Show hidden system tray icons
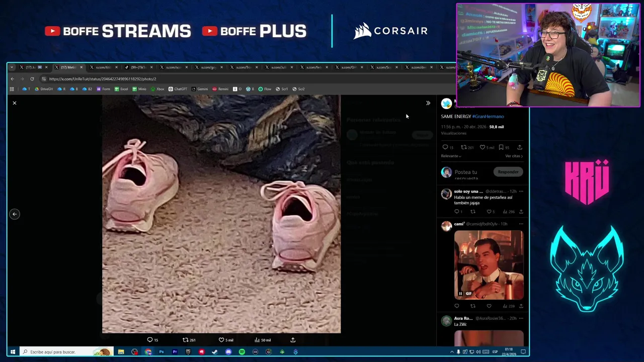Viewport: 644px width, 362px height. pyautogui.click(x=452, y=352)
